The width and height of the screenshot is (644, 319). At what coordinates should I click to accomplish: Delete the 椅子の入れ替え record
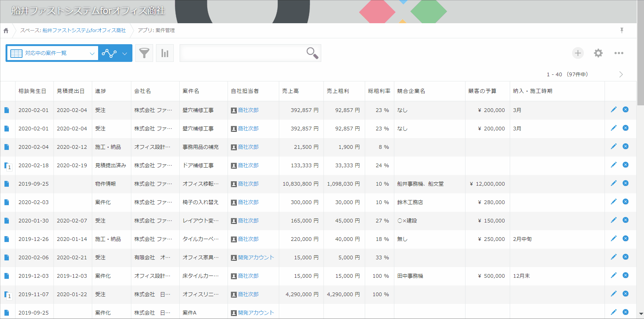pos(626,201)
